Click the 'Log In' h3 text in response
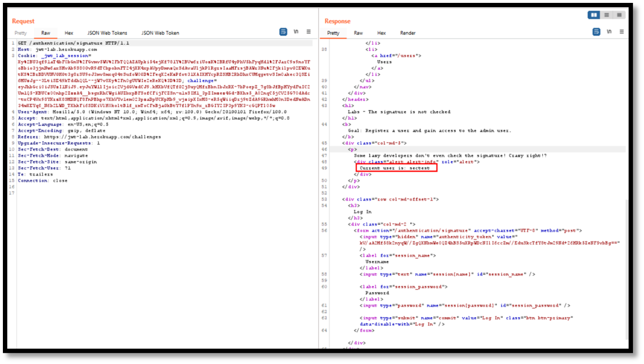 [362, 211]
